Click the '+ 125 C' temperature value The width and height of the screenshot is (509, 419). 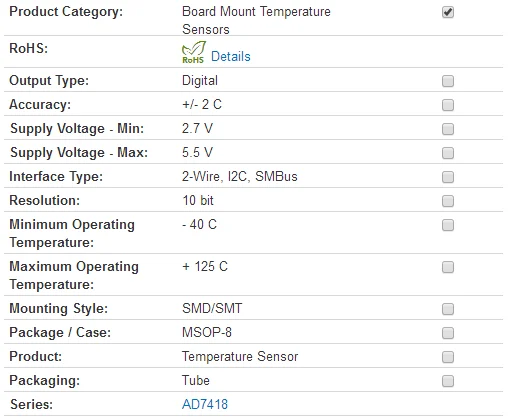click(x=205, y=267)
